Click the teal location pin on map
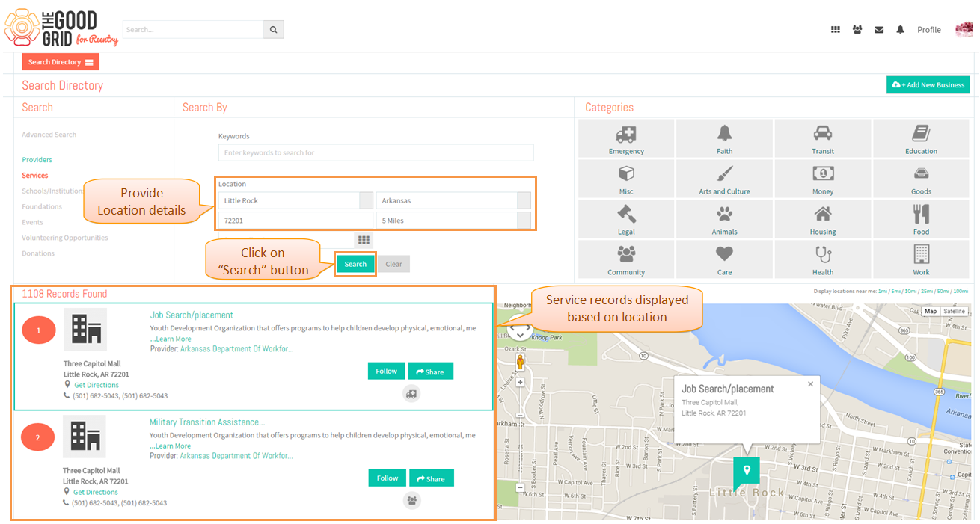980x524 pixels. pyautogui.click(x=746, y=471)
